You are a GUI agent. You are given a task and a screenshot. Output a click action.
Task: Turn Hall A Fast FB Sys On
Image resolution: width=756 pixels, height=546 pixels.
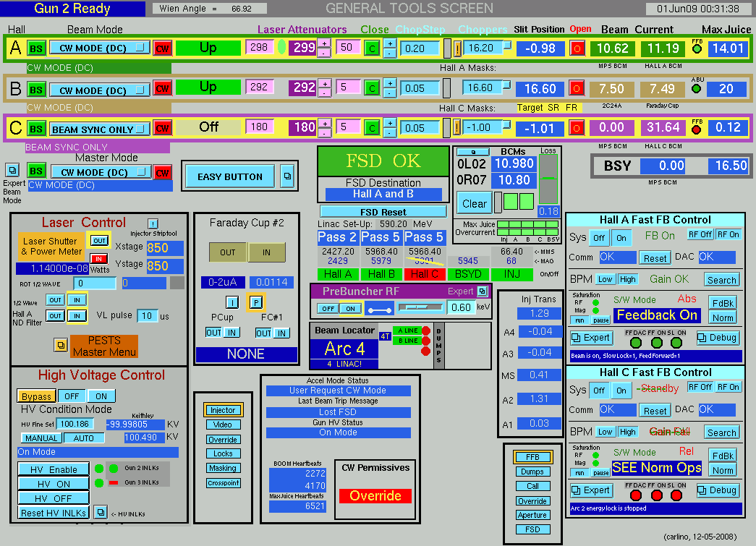click(x=621, y=238)
